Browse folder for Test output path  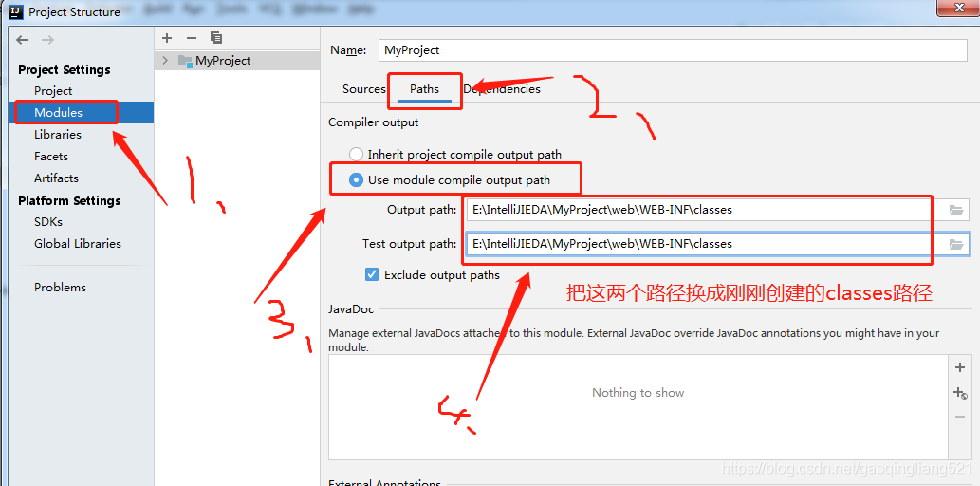pos(956,244)
